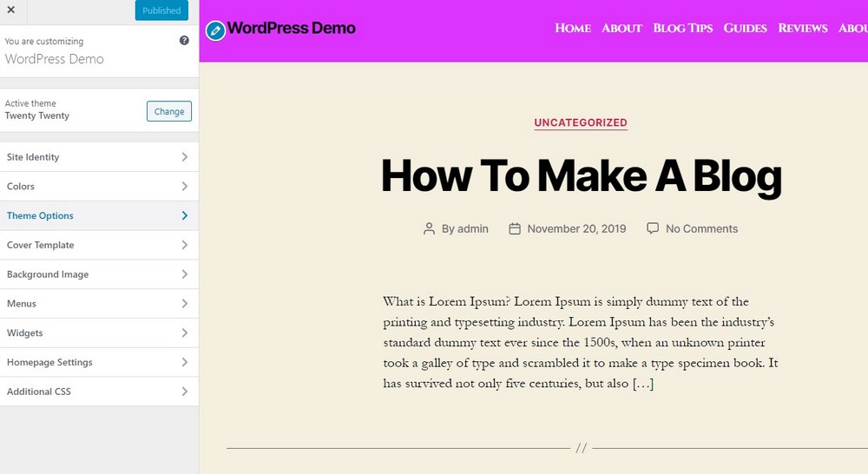Viewport: 868px width, 474px height.
Task: Click the calendar icon next to post date
Action: click(515, 229)
